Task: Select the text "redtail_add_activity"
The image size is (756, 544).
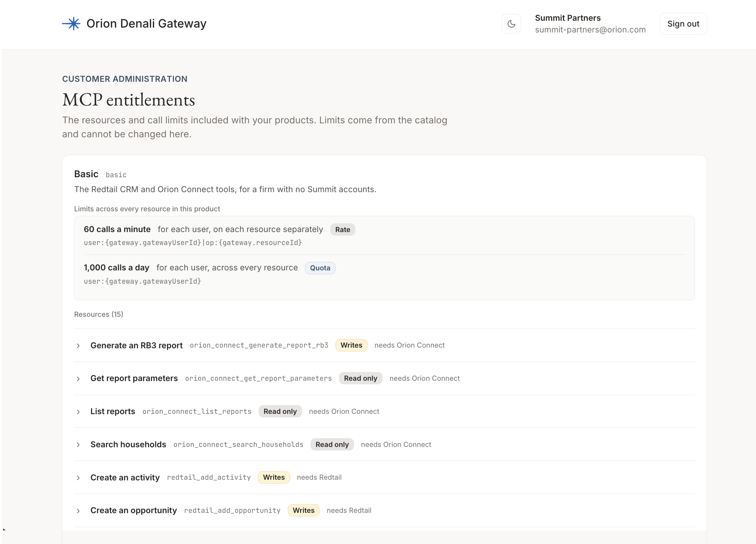Action: coord(209,477)
